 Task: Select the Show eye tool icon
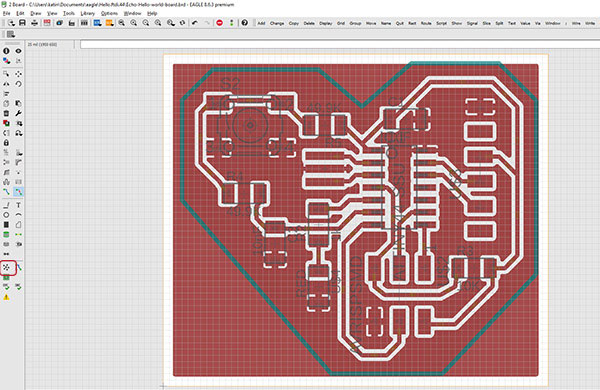[18, 51]
